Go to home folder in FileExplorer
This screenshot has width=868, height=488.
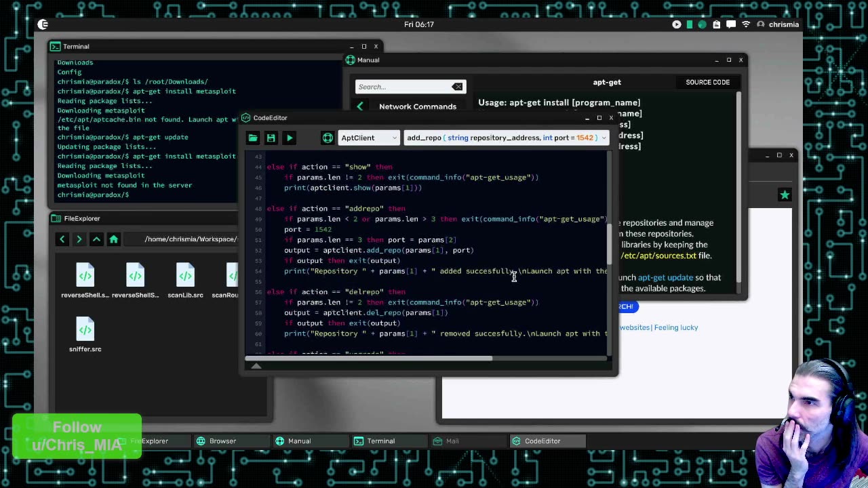pos(113,239)
